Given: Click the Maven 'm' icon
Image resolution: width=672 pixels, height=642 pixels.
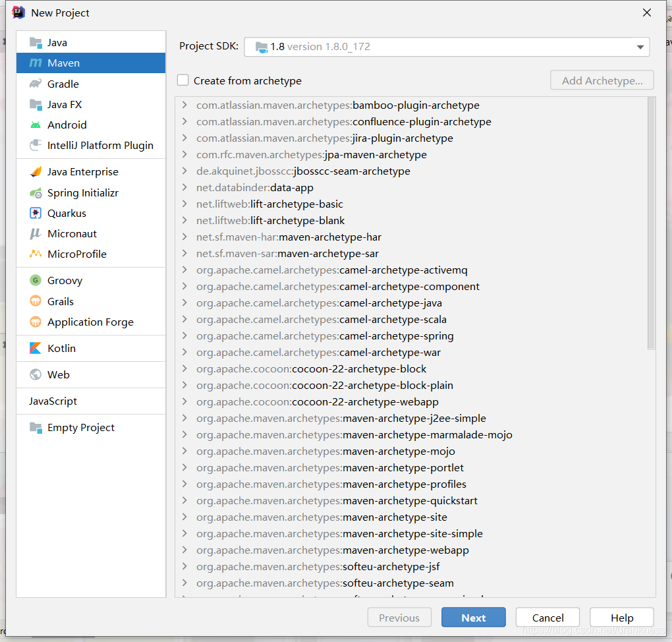Looking at the screenshot, I should pos(36,63).
